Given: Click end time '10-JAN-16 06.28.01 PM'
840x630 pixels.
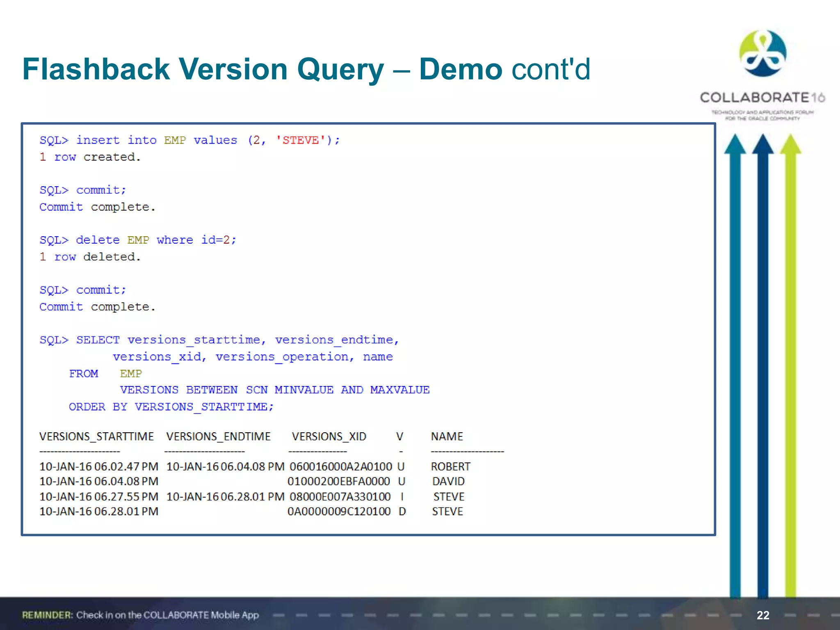Looking at the screenshot, I should click(225, 497).
